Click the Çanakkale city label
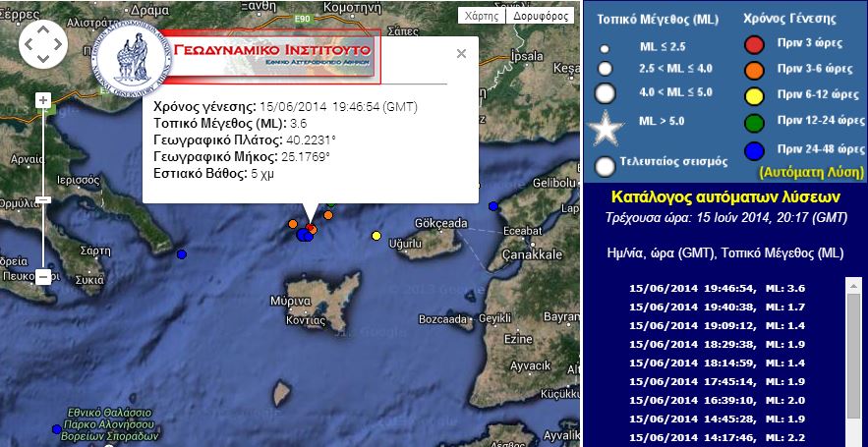The height and width of the screenshot is (447, 868). tap(532, 255)
